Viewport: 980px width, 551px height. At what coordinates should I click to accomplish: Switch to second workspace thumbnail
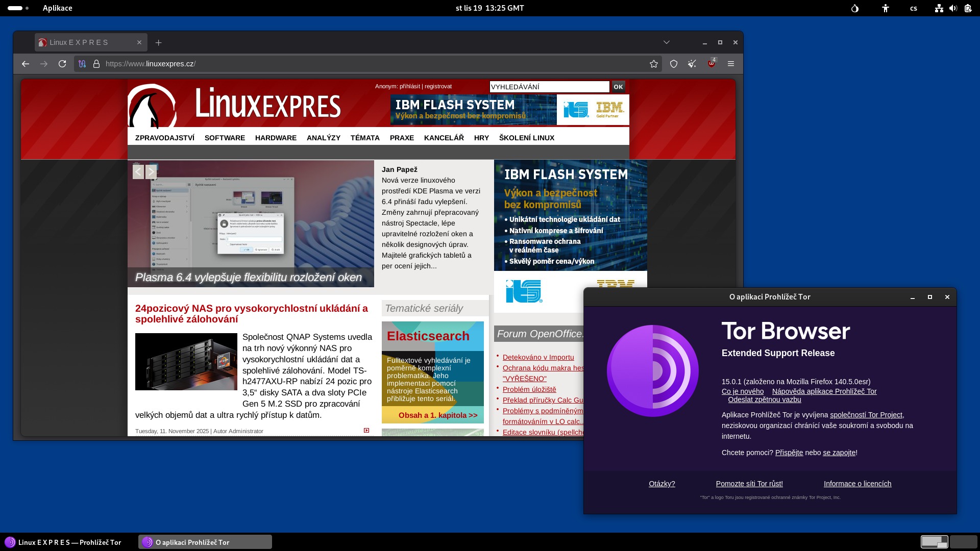point(963,542)
